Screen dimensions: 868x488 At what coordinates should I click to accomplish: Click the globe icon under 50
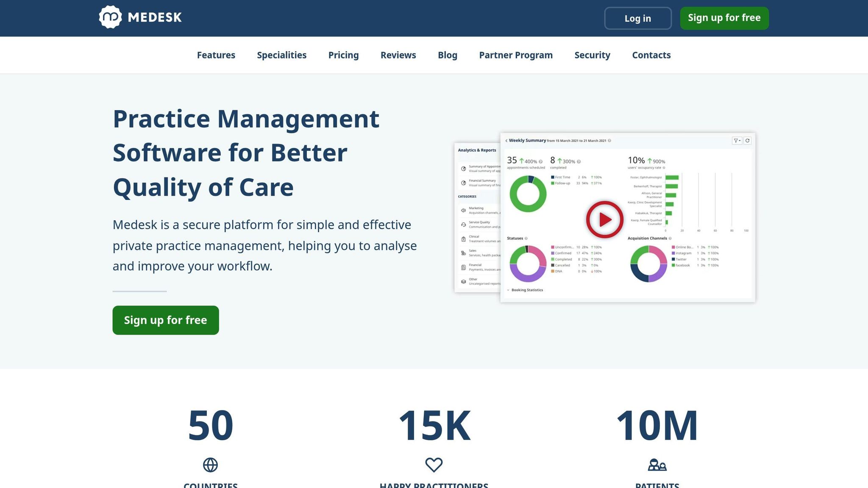210,465
